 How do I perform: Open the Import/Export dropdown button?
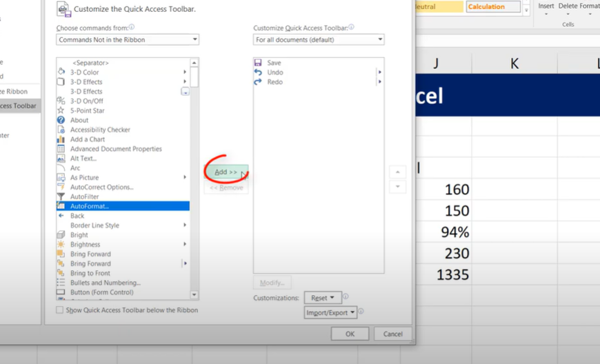[330, 312]
